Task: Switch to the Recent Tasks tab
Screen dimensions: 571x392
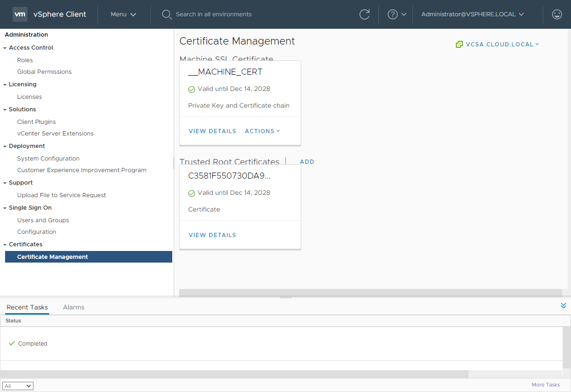Action: [x=27, y=307]
